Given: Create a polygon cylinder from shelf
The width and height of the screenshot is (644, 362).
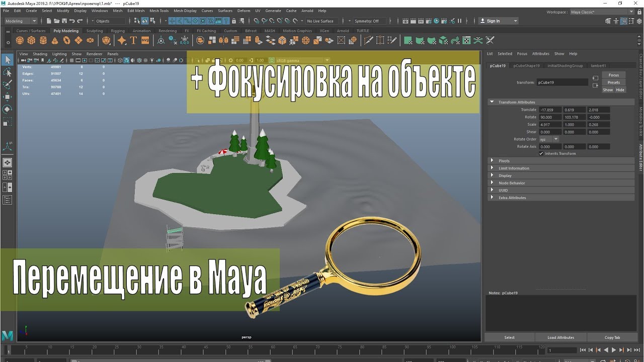Looking at the screenshot, I should 43,40.
